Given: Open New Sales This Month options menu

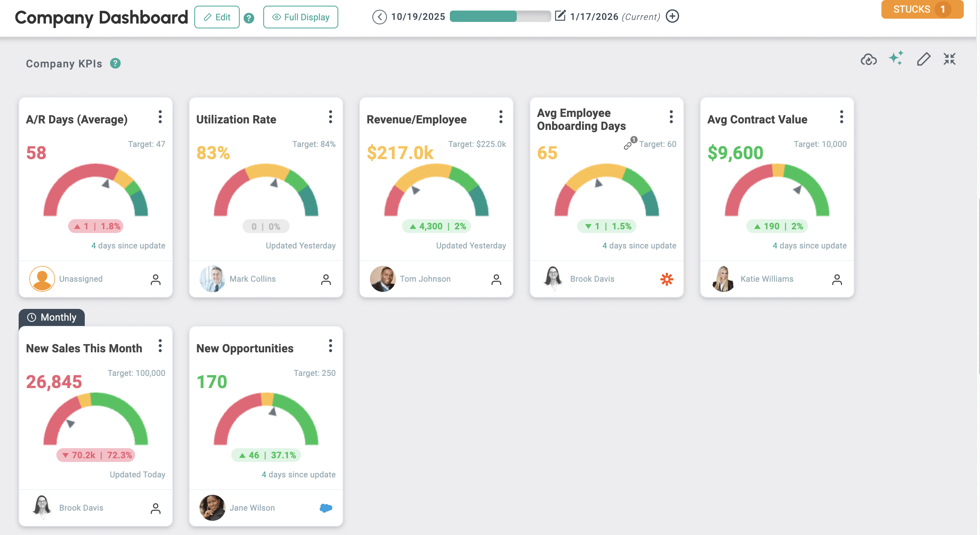Looking at the screenshot, I should click(x=160, y=346).
